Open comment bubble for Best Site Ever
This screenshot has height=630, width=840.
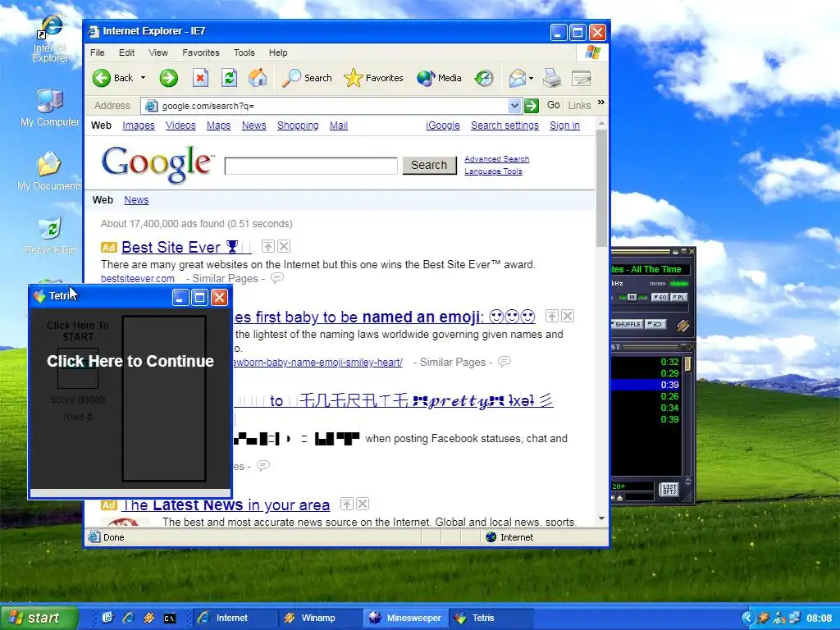277,278
